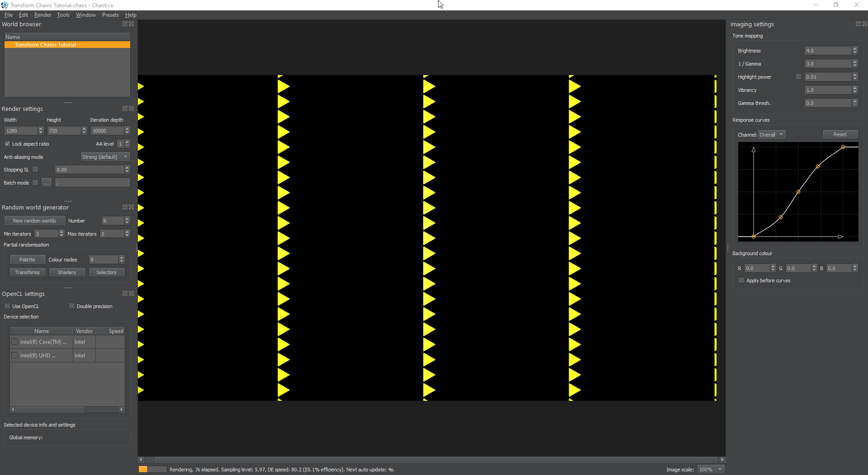The width and height of the screenshot is (868, 475).
Task: Close the World browser panel
Action: [132, 24]
